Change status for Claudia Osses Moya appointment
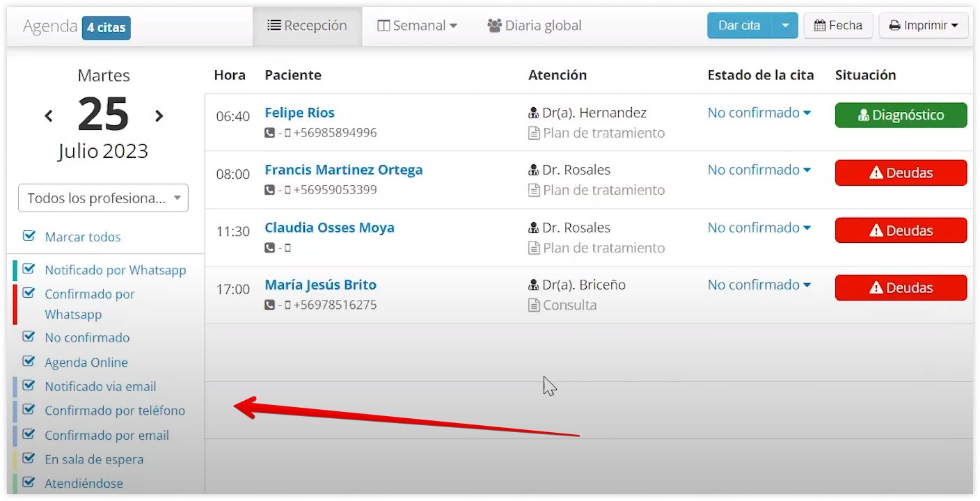980x501 pixels. 759,228
